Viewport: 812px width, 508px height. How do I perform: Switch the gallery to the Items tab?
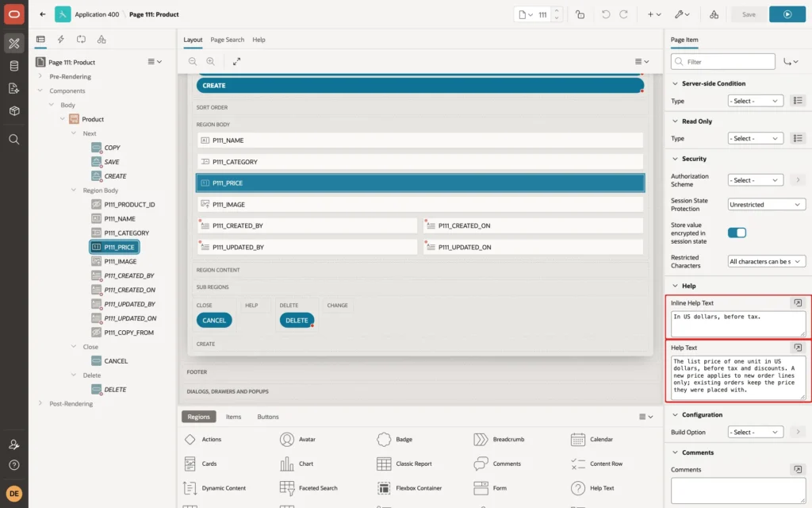click(234, 417)
